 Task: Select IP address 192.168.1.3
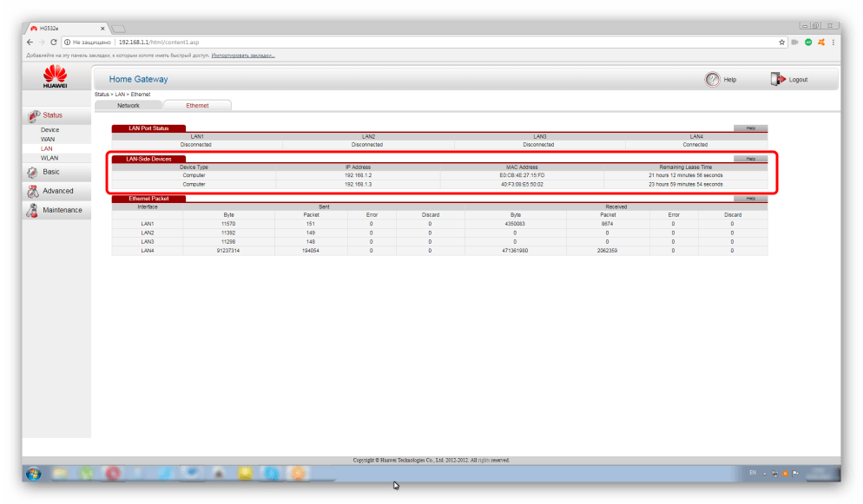pyautogui.click(x=358, y=184)
